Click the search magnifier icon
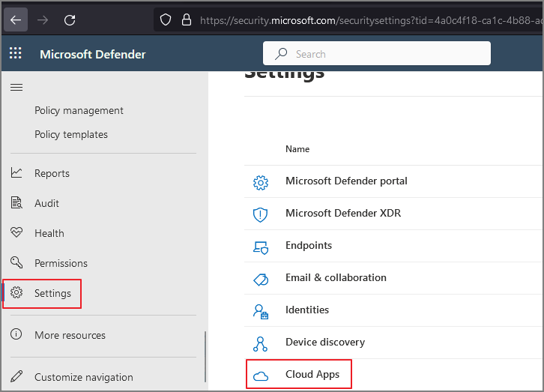The height and width of the screenshot is (392, 544). (x=281, y=54)
